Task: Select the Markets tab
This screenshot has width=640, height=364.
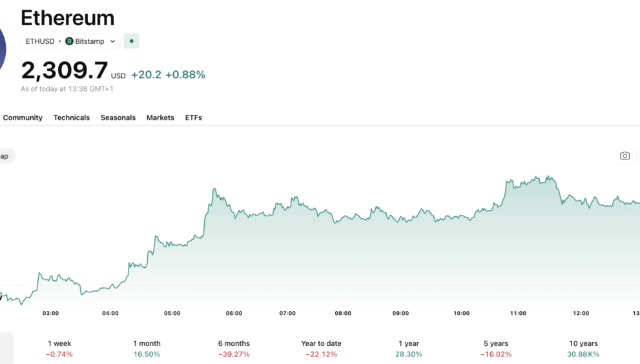Action: 160,117
